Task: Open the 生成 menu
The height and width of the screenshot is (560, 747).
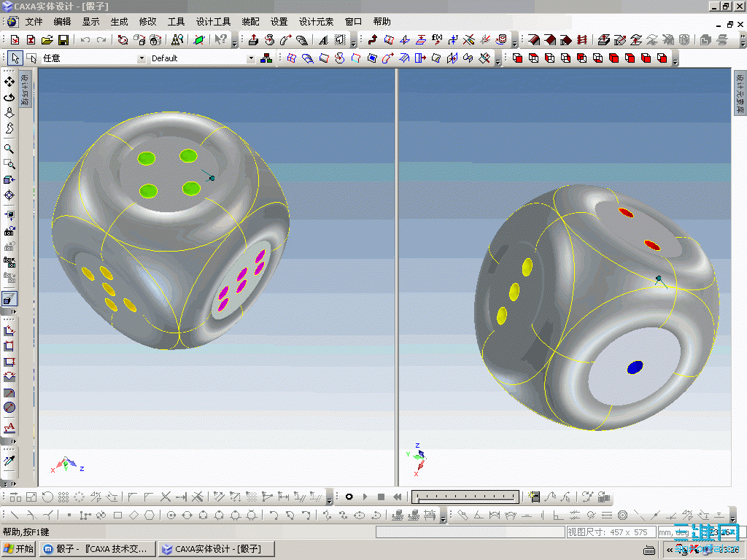Action: (119, 22)
